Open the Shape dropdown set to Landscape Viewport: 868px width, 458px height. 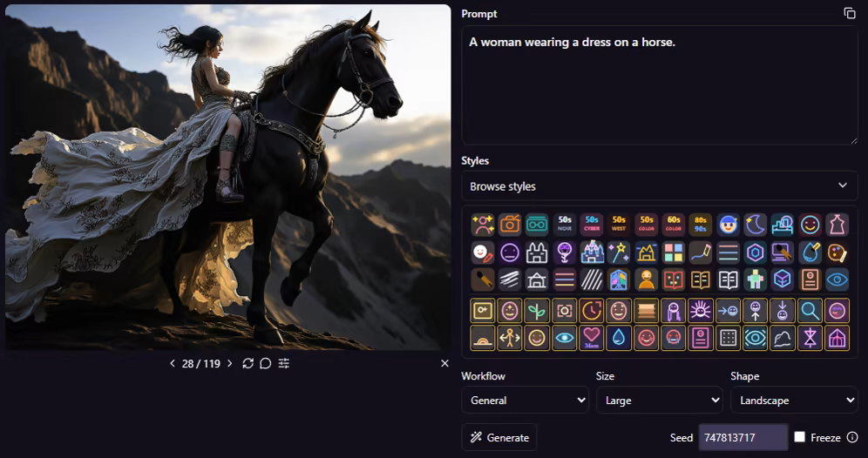[794, 400]
